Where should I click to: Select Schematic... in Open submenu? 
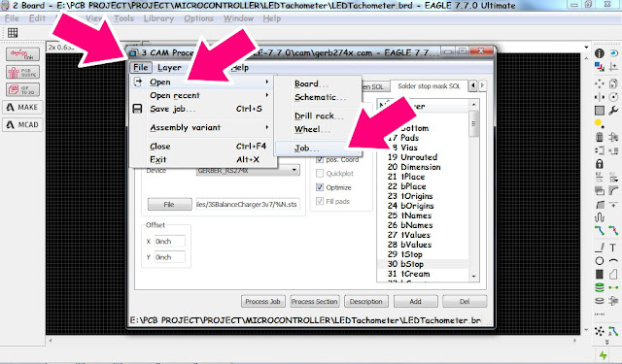click(318, 97)
